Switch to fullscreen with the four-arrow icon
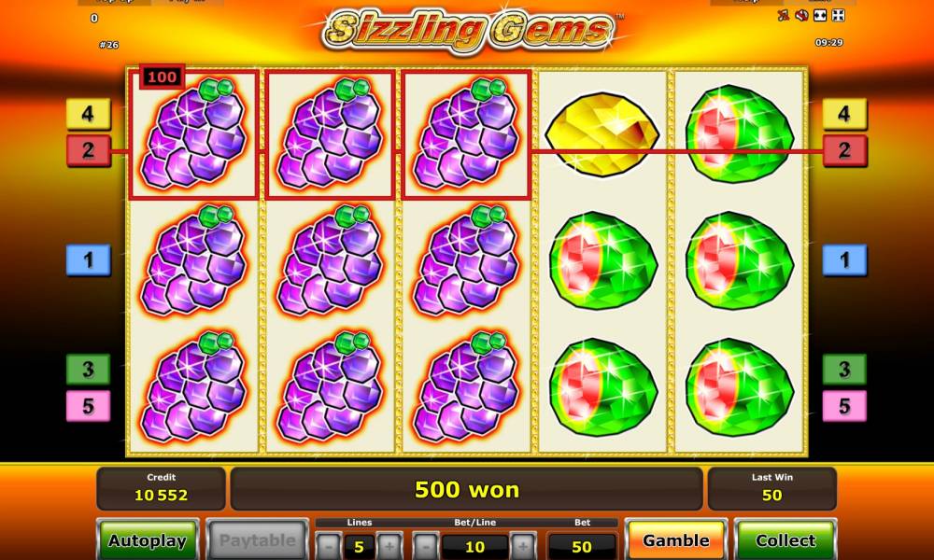Screen dimensions: 934x560 [x=838, y=16]
